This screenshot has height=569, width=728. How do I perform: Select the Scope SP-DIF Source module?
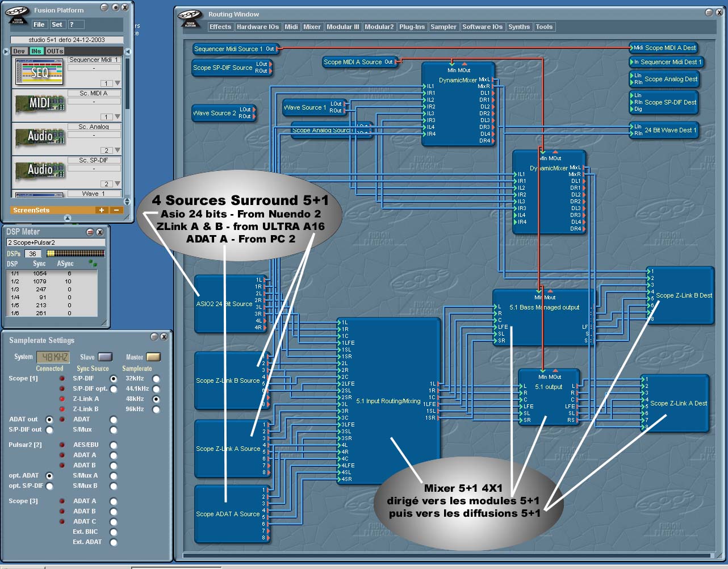(231, 68)
